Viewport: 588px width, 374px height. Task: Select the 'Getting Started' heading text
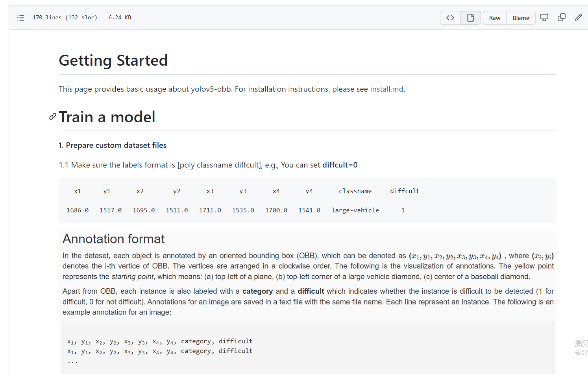pos(113,60)
